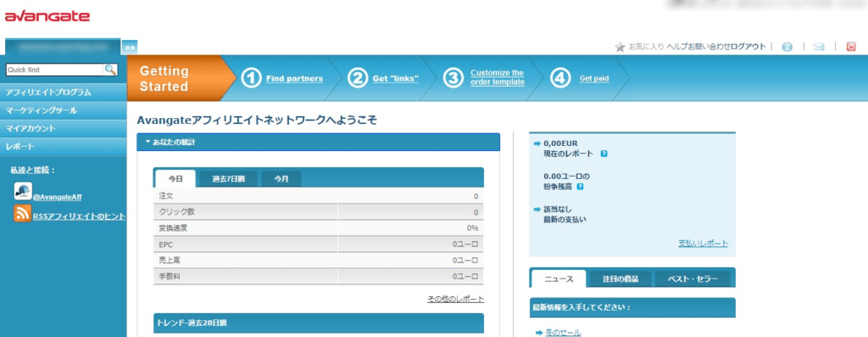Click the Avangate logo

(x=47, y=16)
